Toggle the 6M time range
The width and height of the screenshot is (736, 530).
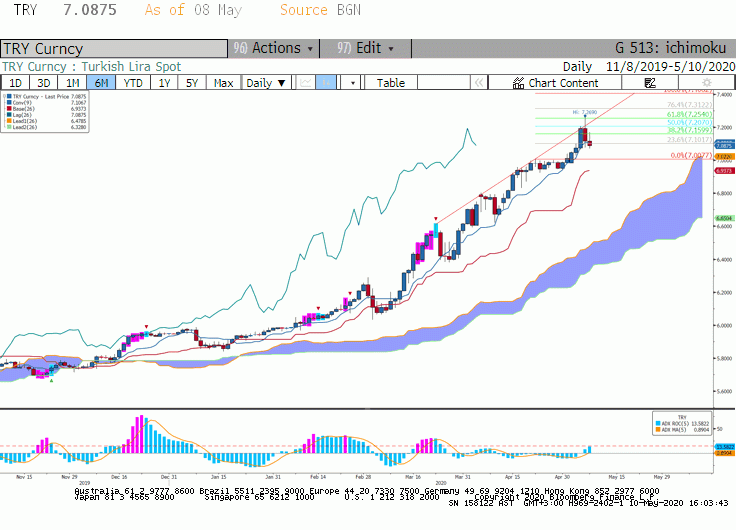[x=101, y=83]
